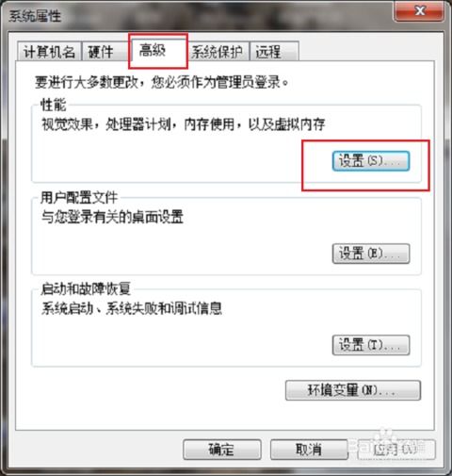Click the 用户配置文件 group label
Viewport: 452px width, 476px height.
click(79, 198)
